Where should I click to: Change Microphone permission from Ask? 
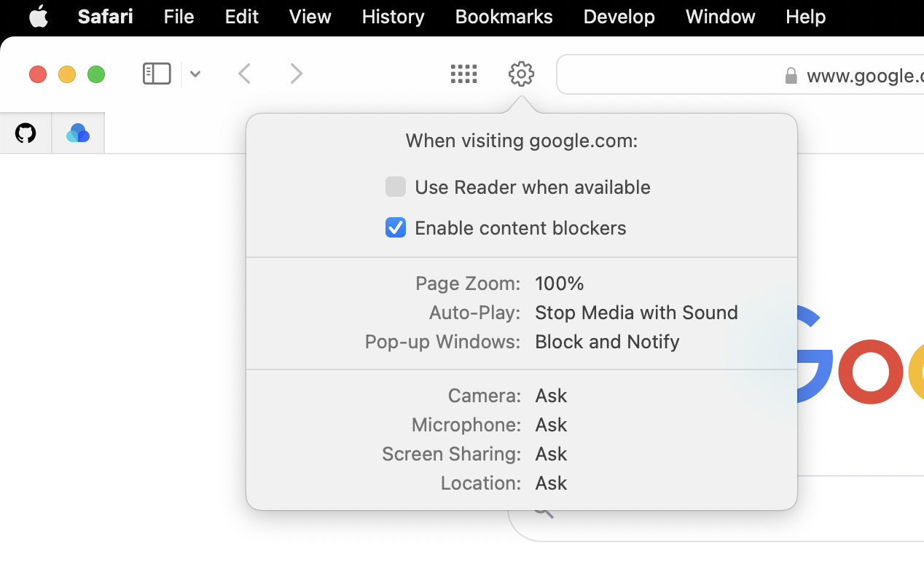coord(551,424)
